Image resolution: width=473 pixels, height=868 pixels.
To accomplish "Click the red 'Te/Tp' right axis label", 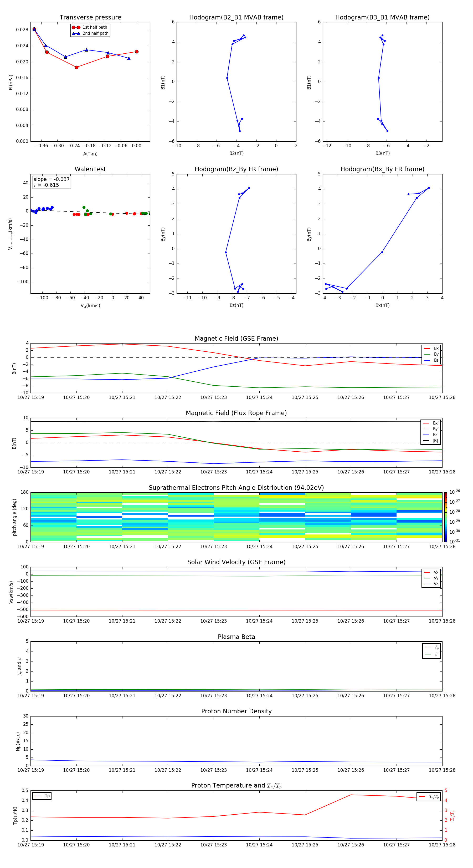I will point(453,815).
